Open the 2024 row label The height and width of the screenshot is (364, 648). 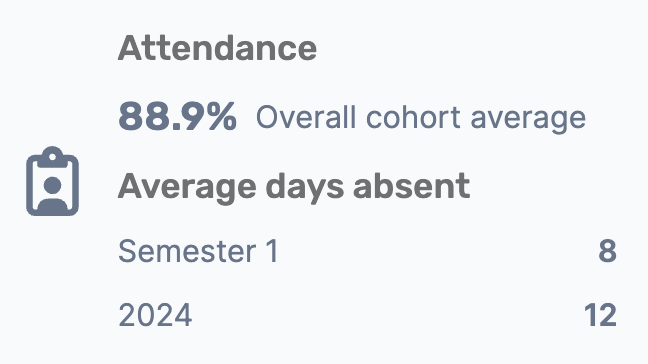coord(155,315)
